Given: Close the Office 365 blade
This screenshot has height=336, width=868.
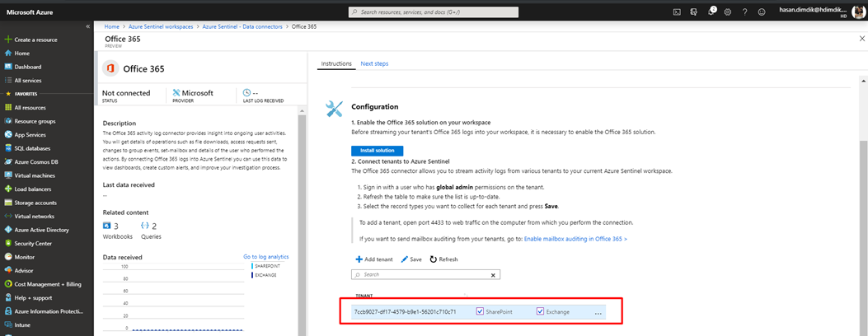Looking at the screenshot, I should click(861, 39).
